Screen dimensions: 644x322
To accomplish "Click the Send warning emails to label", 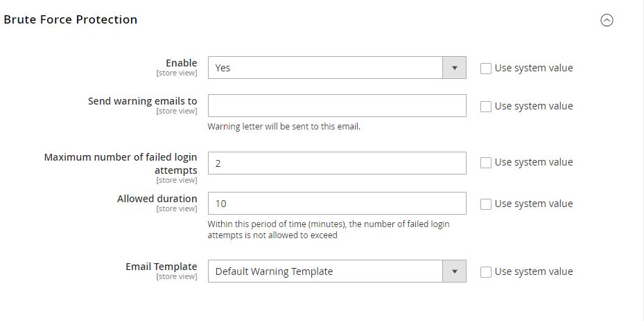I will pyautogui.click(x=143, y=101).
